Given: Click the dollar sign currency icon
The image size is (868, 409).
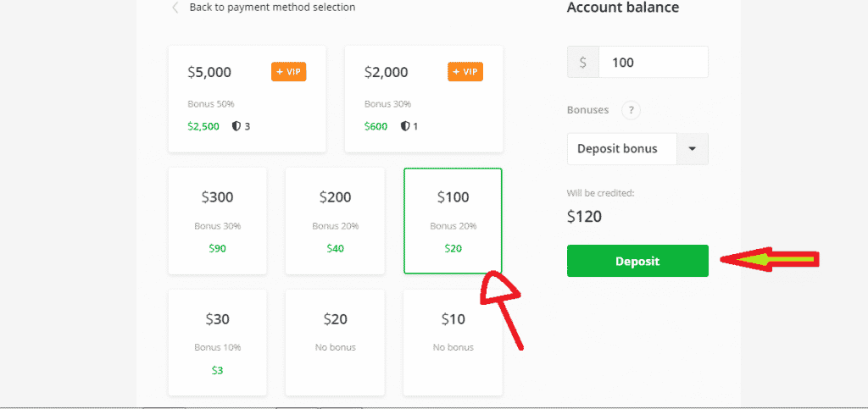Looking at the screenshot, I should click(x=583, y=62).
